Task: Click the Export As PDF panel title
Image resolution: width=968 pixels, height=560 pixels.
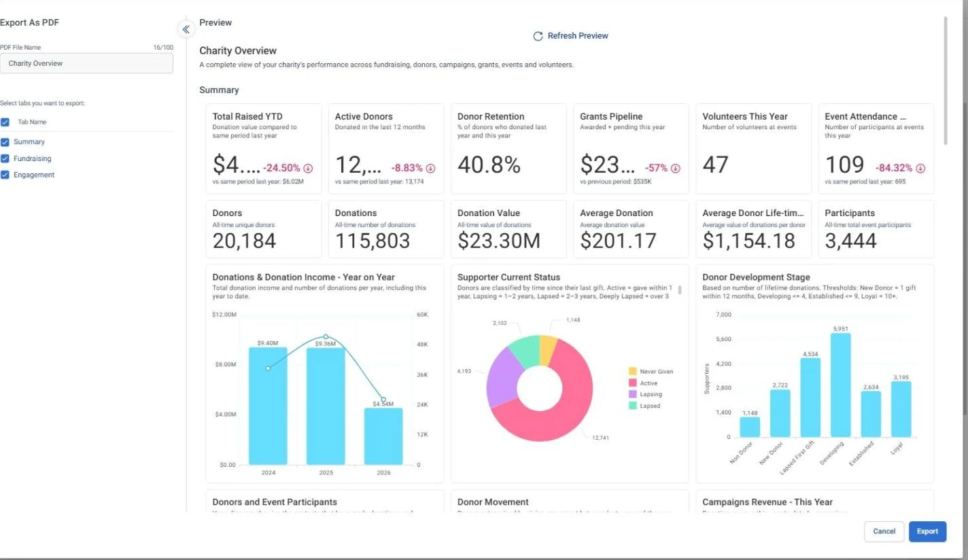Action: click(x=30, y=22)
